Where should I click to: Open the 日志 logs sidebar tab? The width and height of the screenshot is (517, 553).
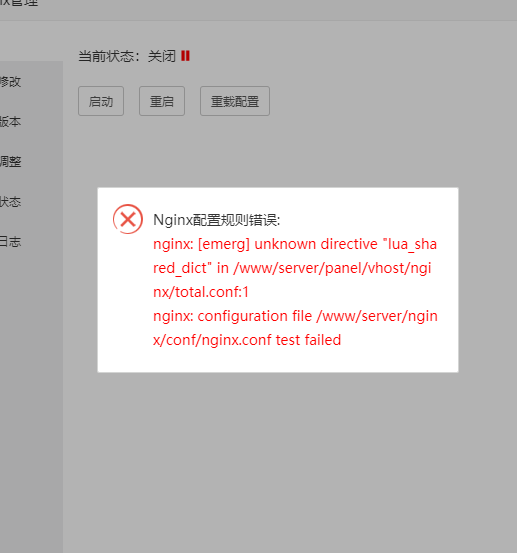pos(11,242)
